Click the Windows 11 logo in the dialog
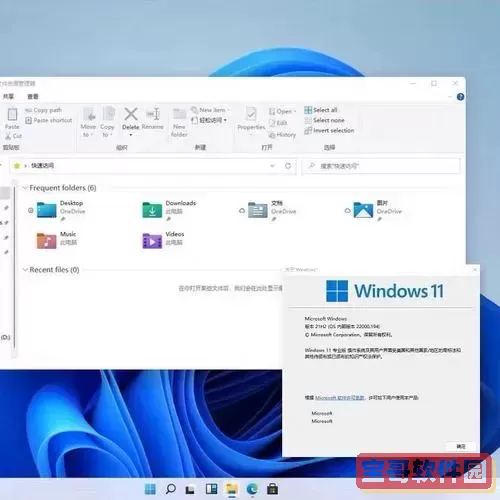The width and height of the screenshot is (500, 500). (x=385, y=291)
